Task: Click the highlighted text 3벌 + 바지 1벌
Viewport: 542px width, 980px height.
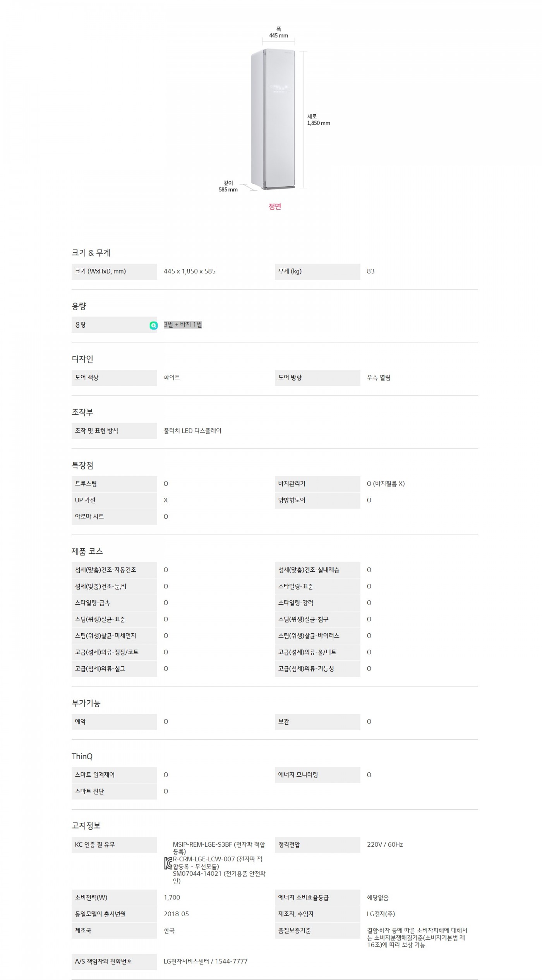Action: point(183,325)
